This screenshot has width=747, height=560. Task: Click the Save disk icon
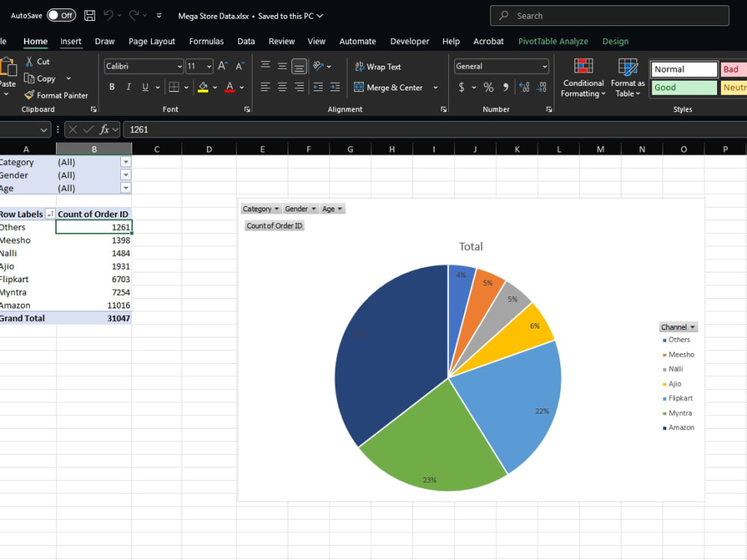[90, 16]
